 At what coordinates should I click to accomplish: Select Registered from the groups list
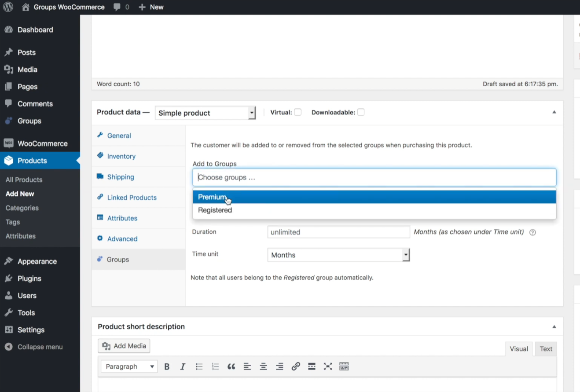374,210
